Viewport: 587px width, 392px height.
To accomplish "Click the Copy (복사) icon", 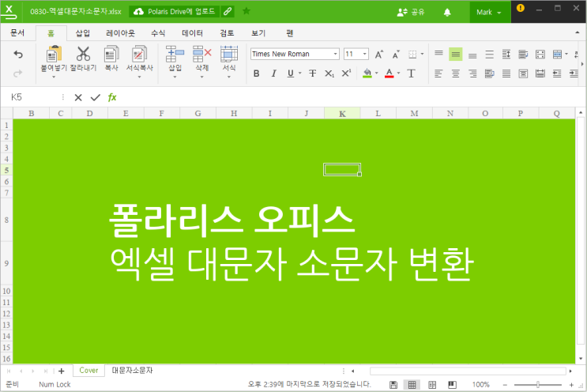I will point(111,54).
